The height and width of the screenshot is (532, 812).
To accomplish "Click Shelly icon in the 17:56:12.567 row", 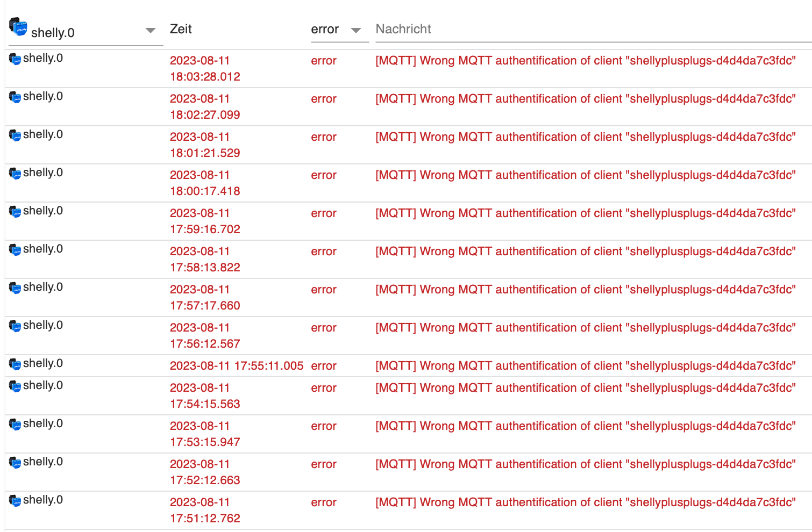I will [15, 326].
